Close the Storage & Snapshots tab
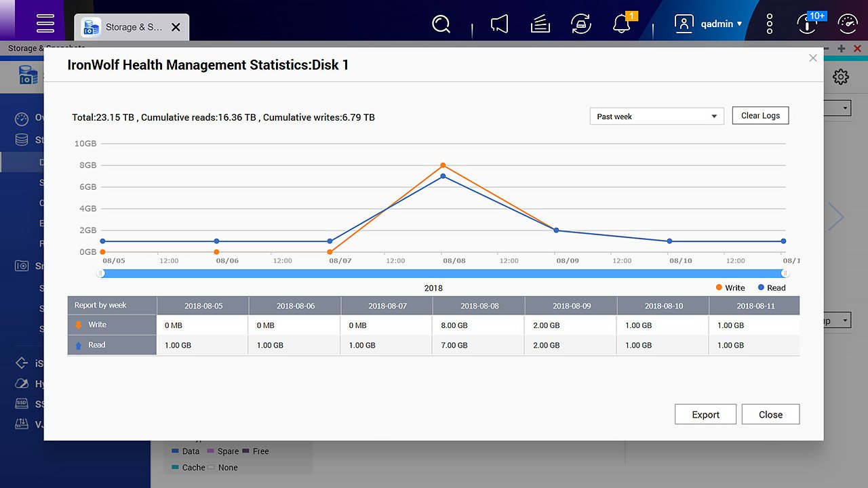The width and height of the screenshot is (868, 488). pos(176,27)
